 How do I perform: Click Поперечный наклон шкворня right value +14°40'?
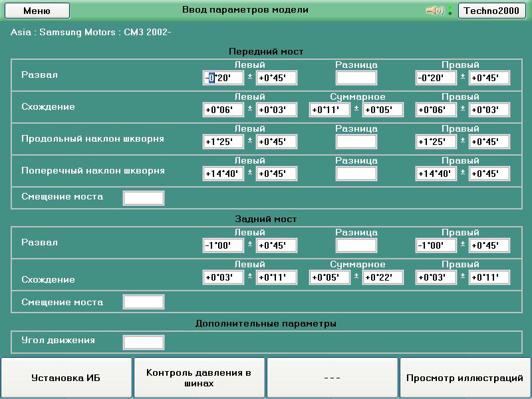click(436, 174)
